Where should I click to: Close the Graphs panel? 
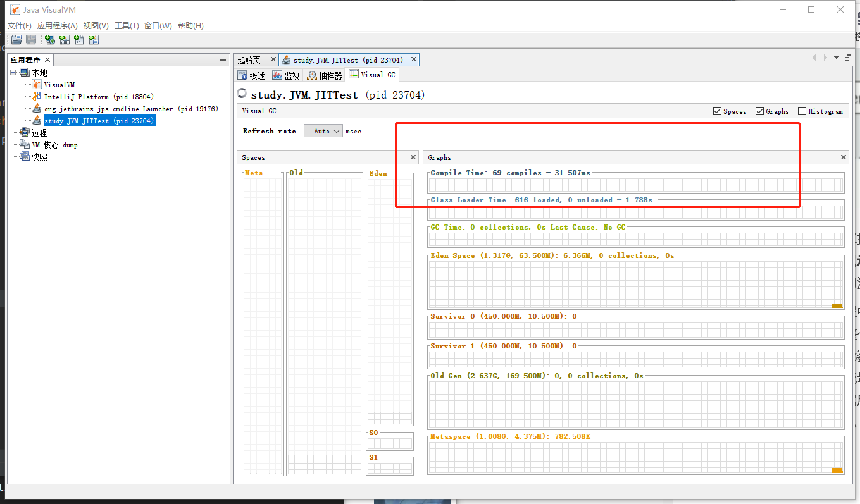[843, 157]
